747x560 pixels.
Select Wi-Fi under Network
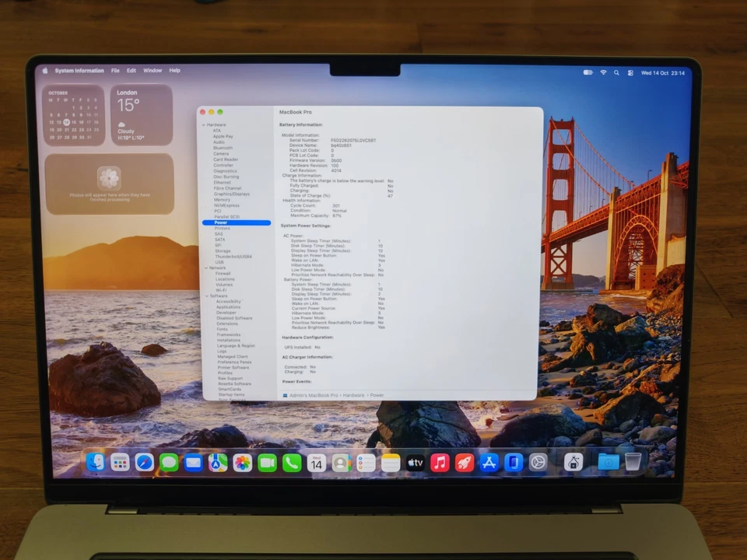[x=220, y=290]
